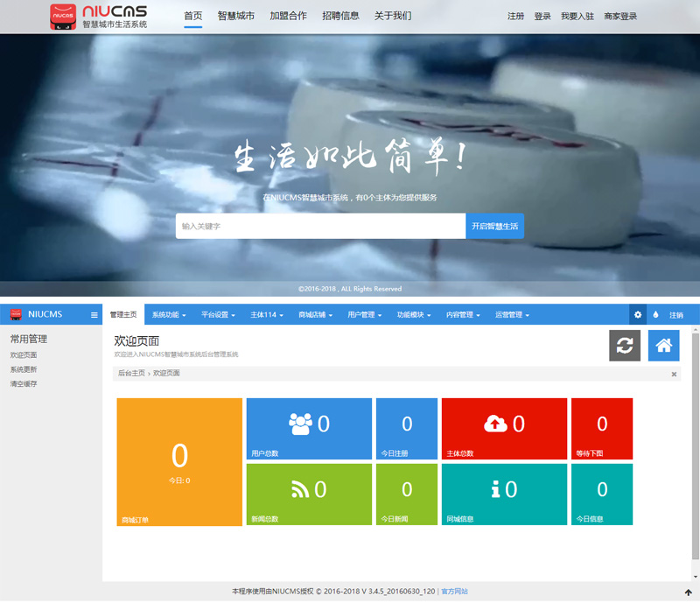The image size is (700, 603).
Task: Open the 智慧城市 navigation item
Action: click(x=235, y=16)
